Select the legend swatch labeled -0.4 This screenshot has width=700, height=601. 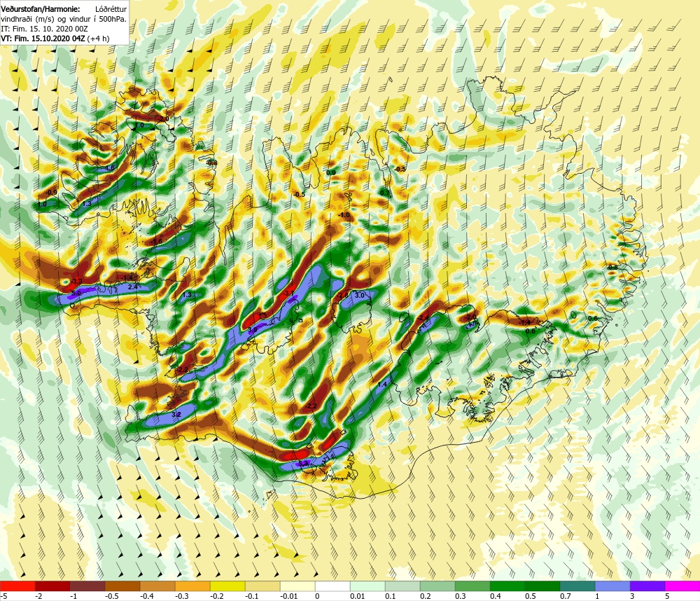[157, 586]
